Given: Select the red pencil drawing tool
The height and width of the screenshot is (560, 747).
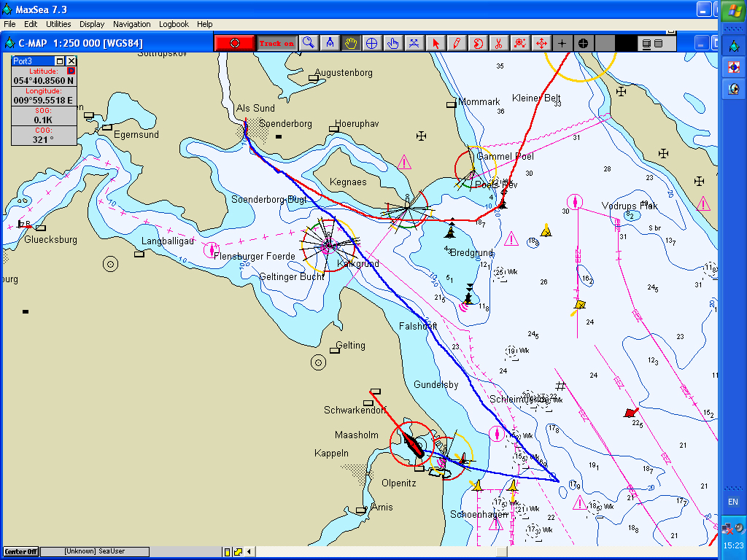Looking at the screenshot, I should tap(457, 43).
